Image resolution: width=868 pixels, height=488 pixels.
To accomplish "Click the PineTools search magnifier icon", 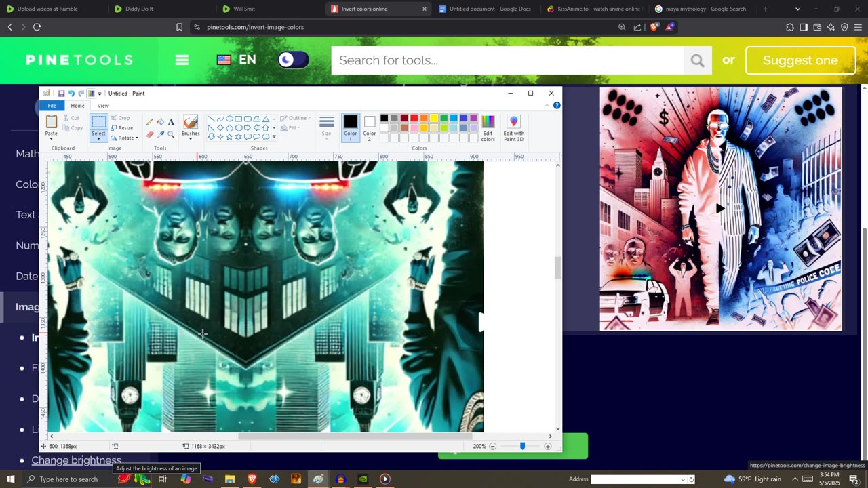I will pos(698,60).
